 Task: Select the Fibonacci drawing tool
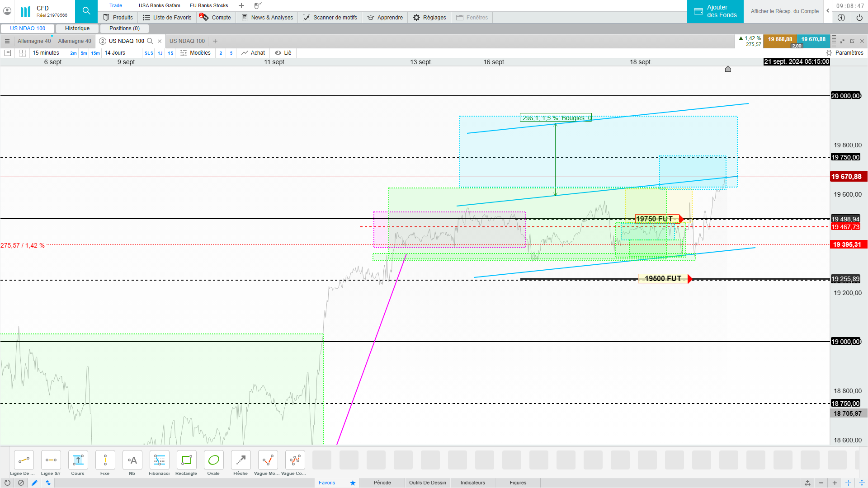point(159,460)
